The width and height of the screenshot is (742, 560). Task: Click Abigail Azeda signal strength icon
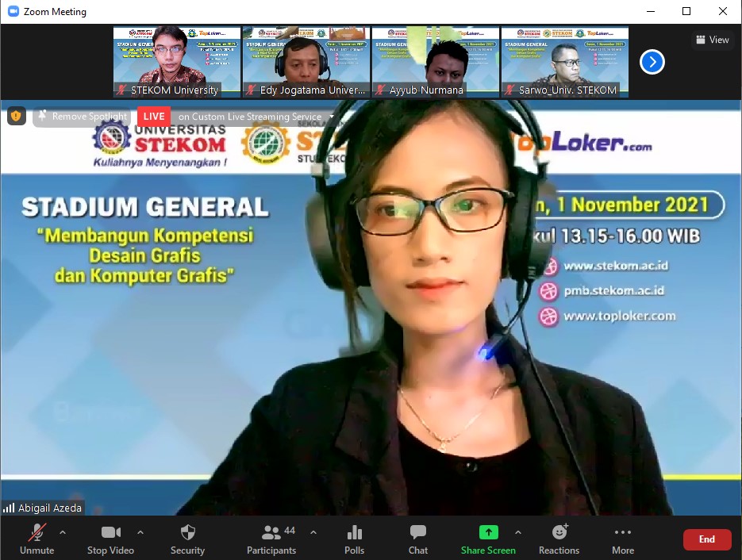(9, 508)
